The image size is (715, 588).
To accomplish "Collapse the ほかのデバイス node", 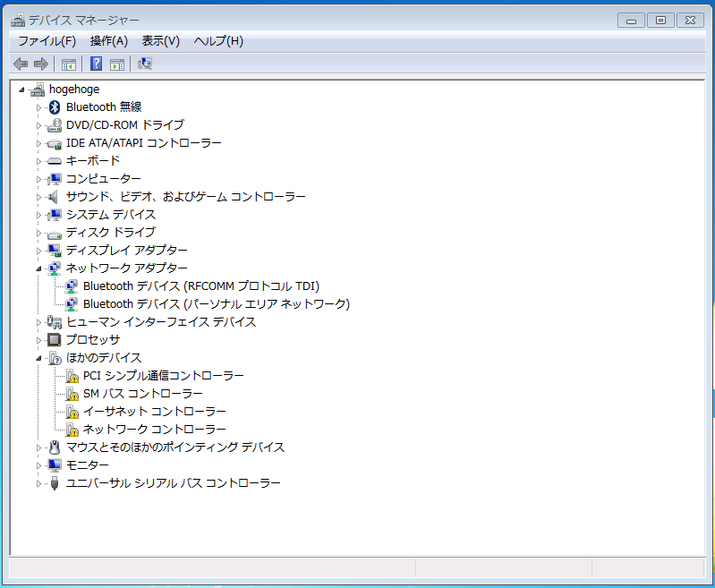I will [38, 359].
